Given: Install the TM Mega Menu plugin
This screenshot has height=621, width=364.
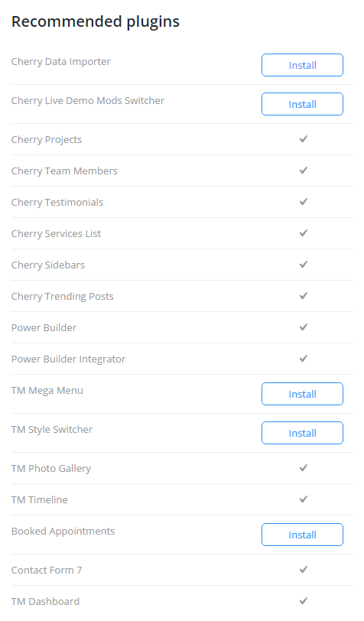Looking at the screenshot, I should pyautogui.click(x=302, y=394).
